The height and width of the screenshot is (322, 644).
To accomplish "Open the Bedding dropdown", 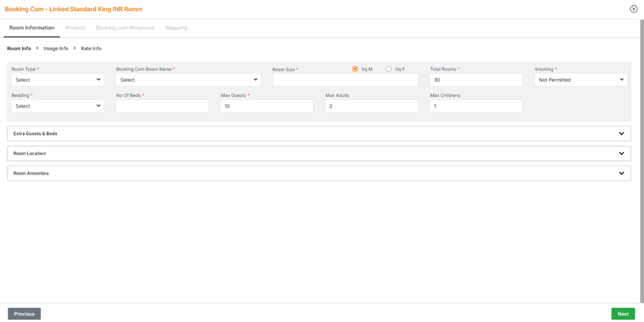I will click(58, 106).
